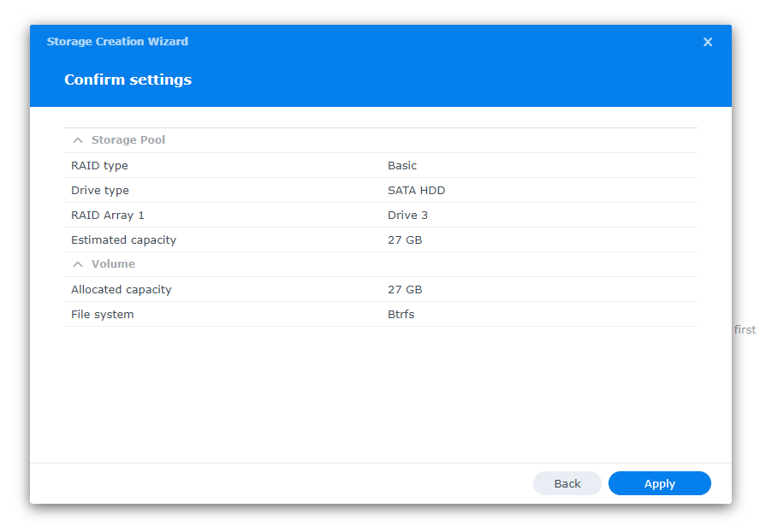760x532 pixels.
Task: Click the SATA HDD value
Action: (416, 190)
